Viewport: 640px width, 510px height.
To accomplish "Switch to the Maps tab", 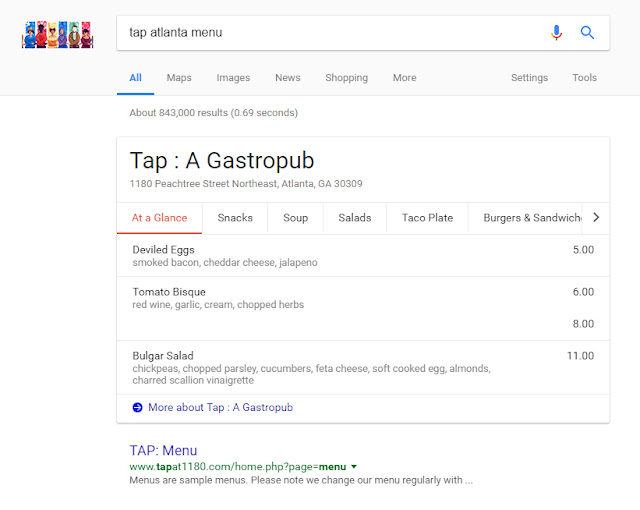I will (179, 78).
